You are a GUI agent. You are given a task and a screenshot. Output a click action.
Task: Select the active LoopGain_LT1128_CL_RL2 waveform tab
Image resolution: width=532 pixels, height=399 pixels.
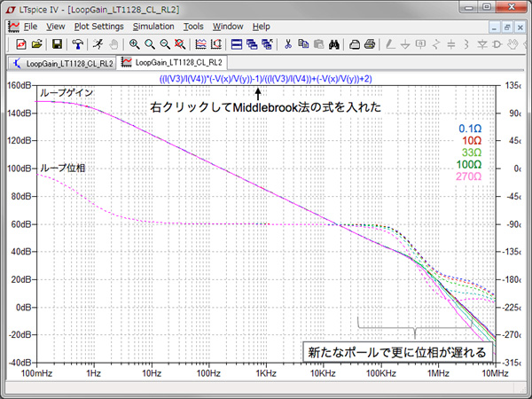[x=173, y=63]
